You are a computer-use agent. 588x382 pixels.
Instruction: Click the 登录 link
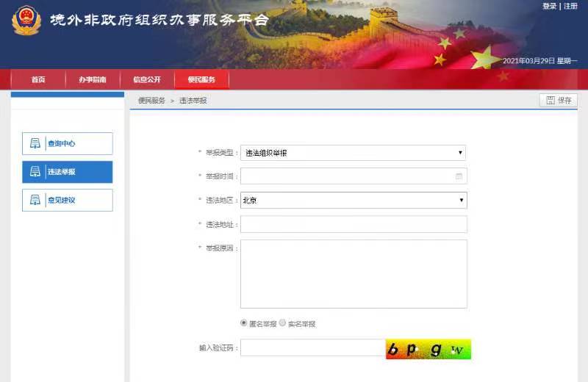pos(549,7)
